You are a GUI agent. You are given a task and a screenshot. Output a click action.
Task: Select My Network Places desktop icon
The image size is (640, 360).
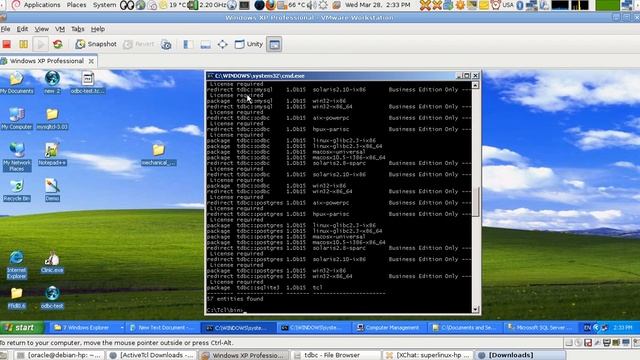[17, 157]
